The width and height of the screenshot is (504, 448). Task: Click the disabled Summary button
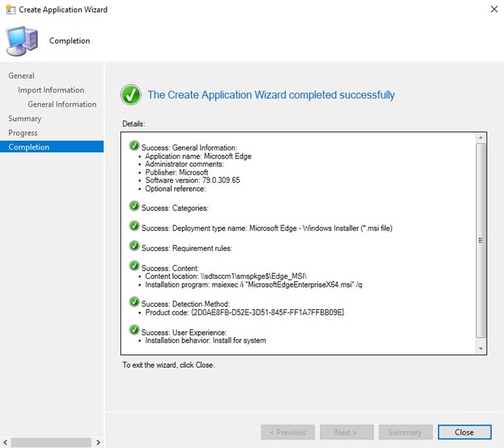pos(405,432)
